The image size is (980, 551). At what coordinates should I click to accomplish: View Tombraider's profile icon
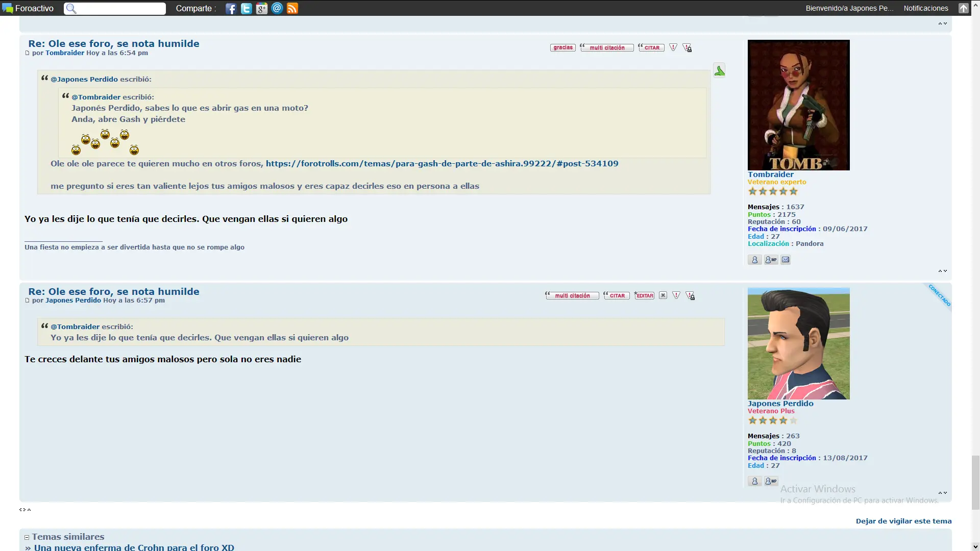click(754, 260)
